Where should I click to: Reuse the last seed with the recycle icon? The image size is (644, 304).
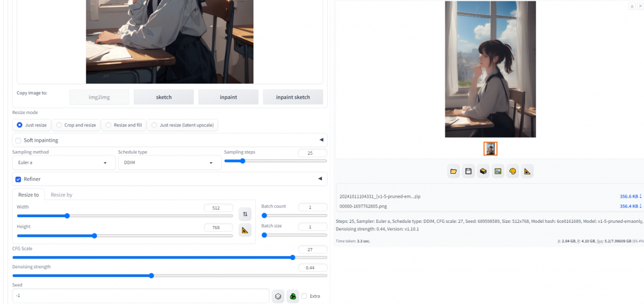[293, 296]
